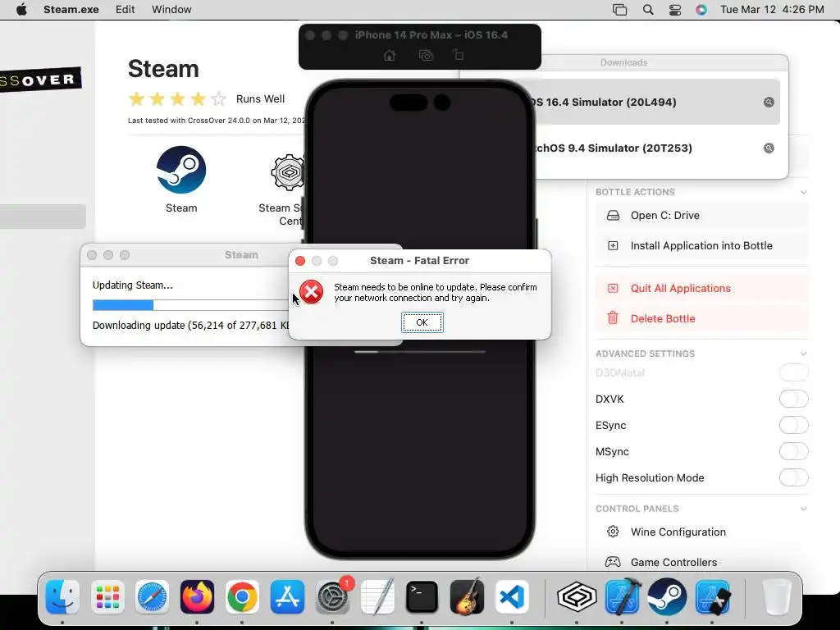Take a simulator screenshot via camera icon
The height and width of the screenshot is (630, 840).
(426, 55)
